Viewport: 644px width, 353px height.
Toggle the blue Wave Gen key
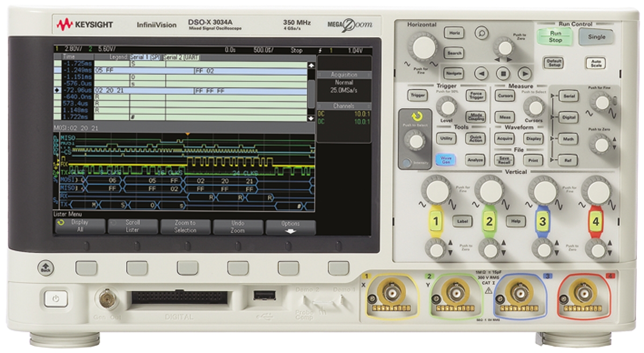445,160
